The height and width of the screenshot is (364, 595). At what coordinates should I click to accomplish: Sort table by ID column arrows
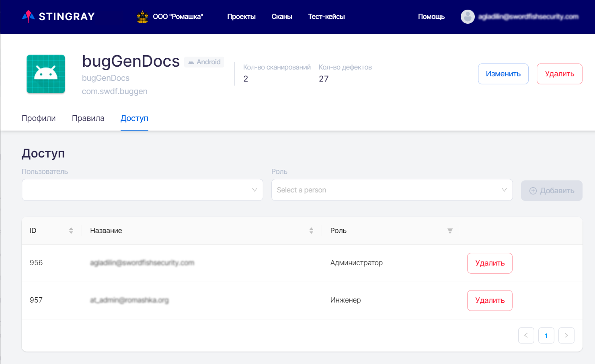coord(71,231)
